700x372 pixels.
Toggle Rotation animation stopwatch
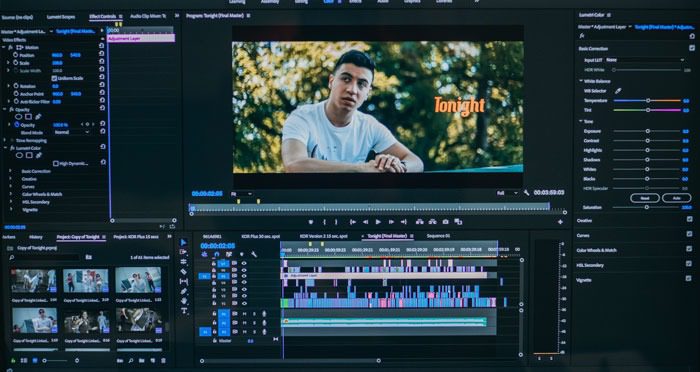(x=16, y=86)
